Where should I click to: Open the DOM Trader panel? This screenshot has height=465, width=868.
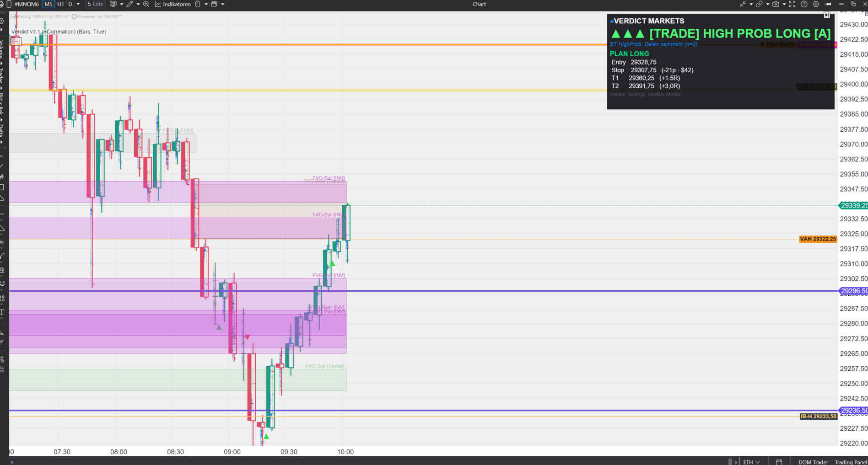[813, 462]
